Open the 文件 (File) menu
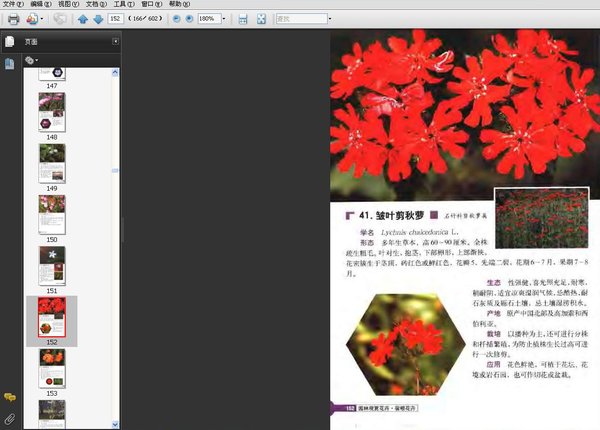 pyautogui.click(x=13, y=4)
